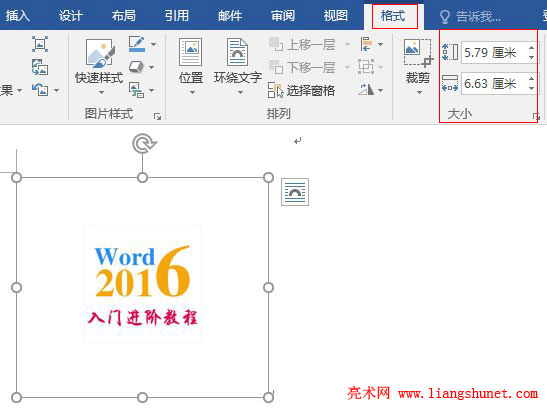Open the 邮件 tab

click(230, 16)
